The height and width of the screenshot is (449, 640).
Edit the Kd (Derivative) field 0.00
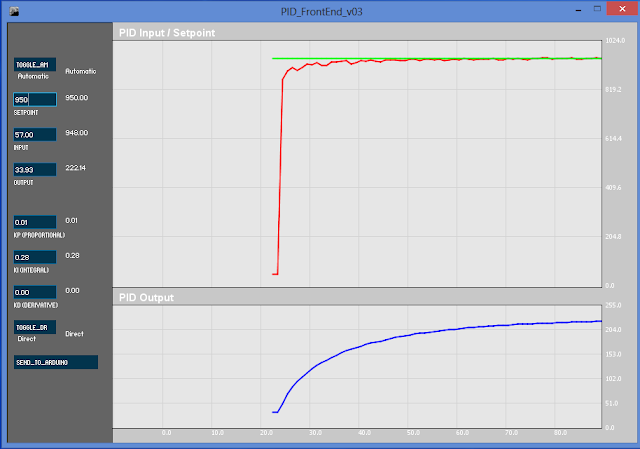(35, 292)
